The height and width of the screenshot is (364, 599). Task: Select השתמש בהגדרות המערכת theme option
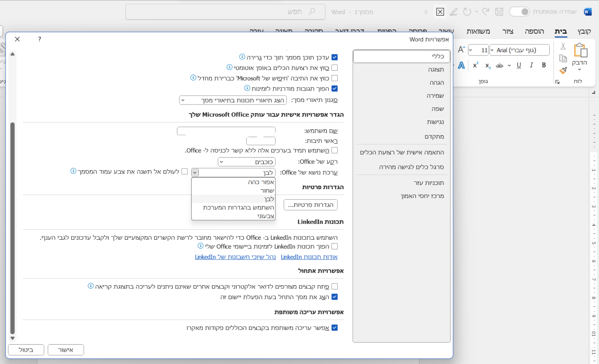233,207
